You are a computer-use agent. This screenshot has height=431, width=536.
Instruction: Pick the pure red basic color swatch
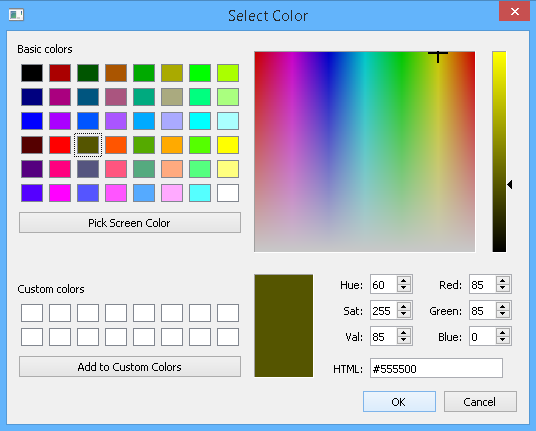[x=60, y=145]
